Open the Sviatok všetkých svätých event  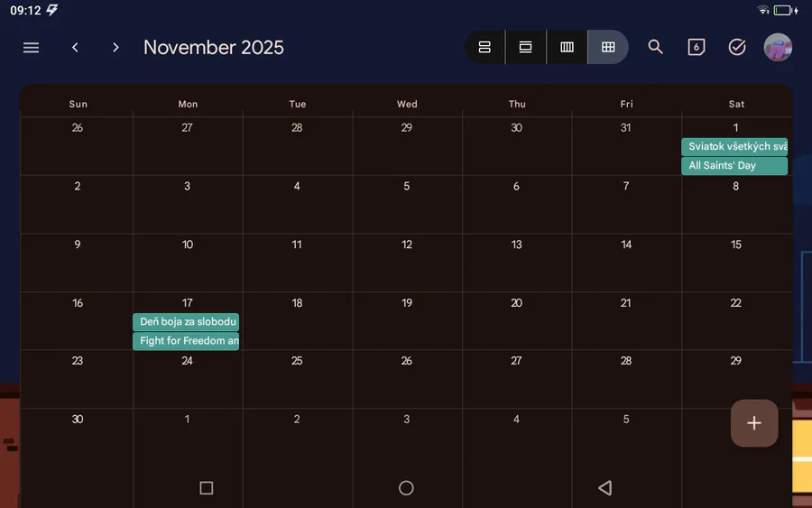pyautogui.click(x=734, y=146)
